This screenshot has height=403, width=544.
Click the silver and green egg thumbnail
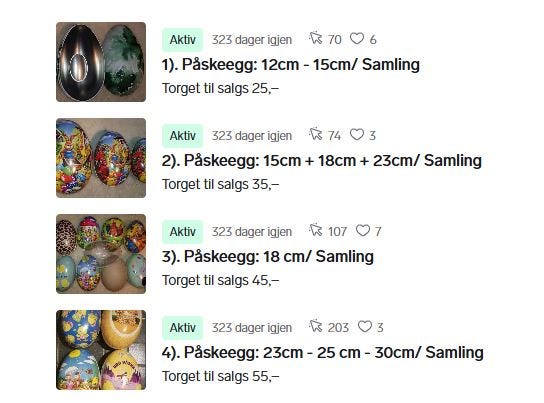[101, 62]
